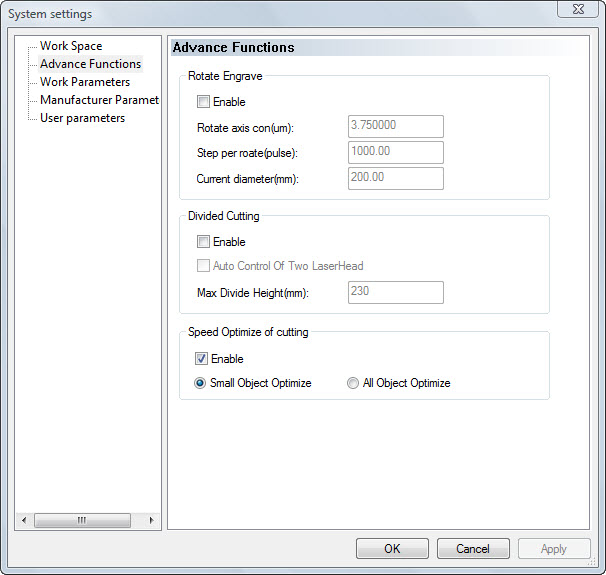This screenshot has height=575, width=606.
Task: Open Manufacturer Parameters tree item
Action: pyautogui.click(x=98, y=100)
